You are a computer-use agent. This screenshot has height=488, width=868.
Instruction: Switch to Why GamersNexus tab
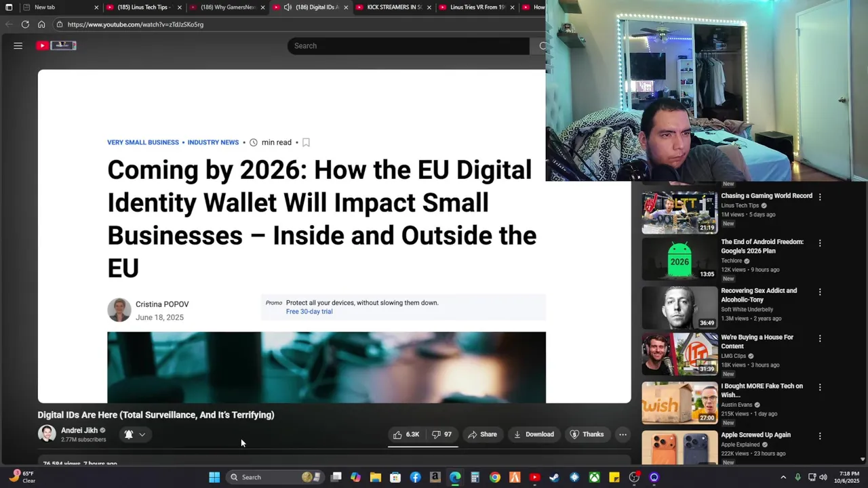[227, 7]
